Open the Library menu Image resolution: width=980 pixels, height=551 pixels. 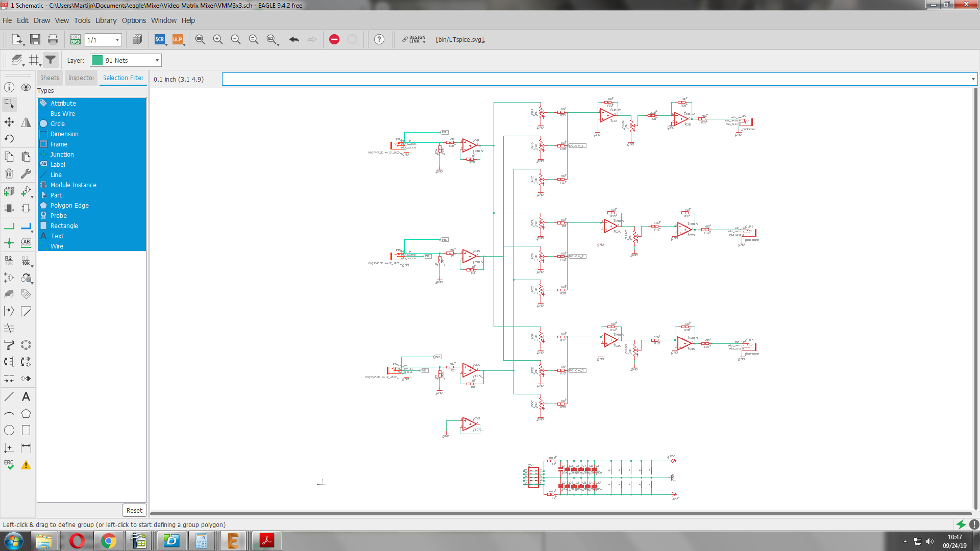106,20
